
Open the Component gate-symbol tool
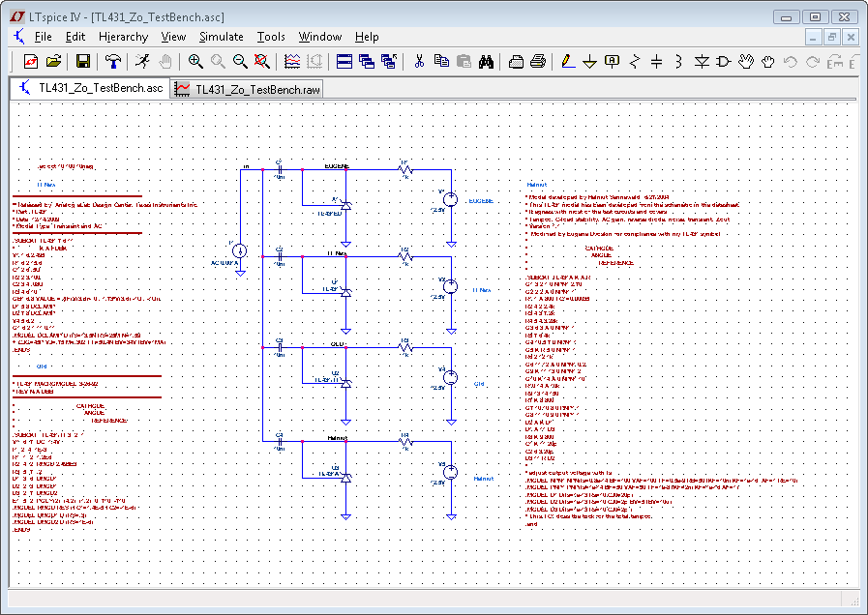(x=724, y=61)
